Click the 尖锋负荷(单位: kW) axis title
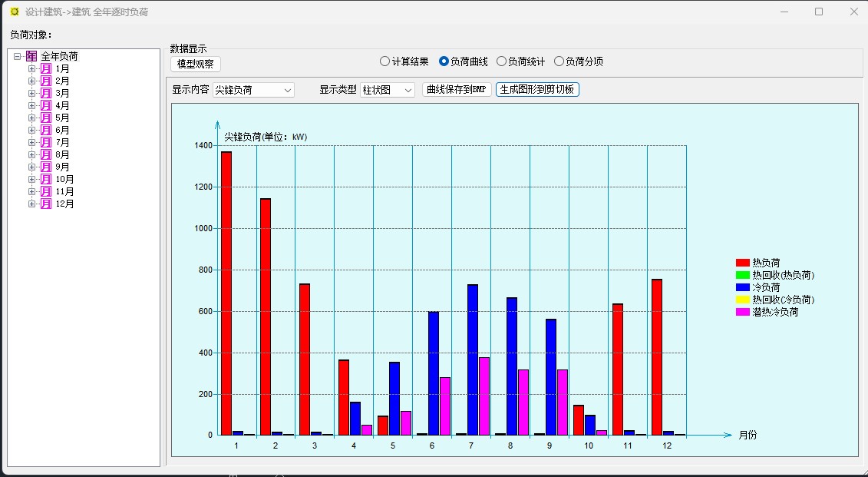This screenshot has height=477, width=868. [266, 137]
